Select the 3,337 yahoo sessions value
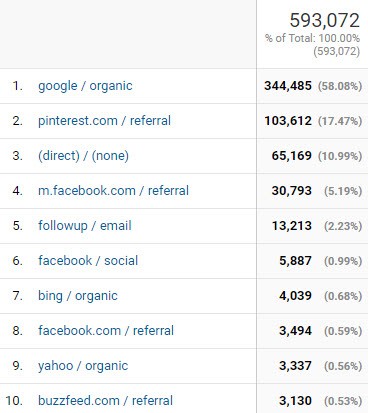The image size is (368, 413). click(295, 366)
